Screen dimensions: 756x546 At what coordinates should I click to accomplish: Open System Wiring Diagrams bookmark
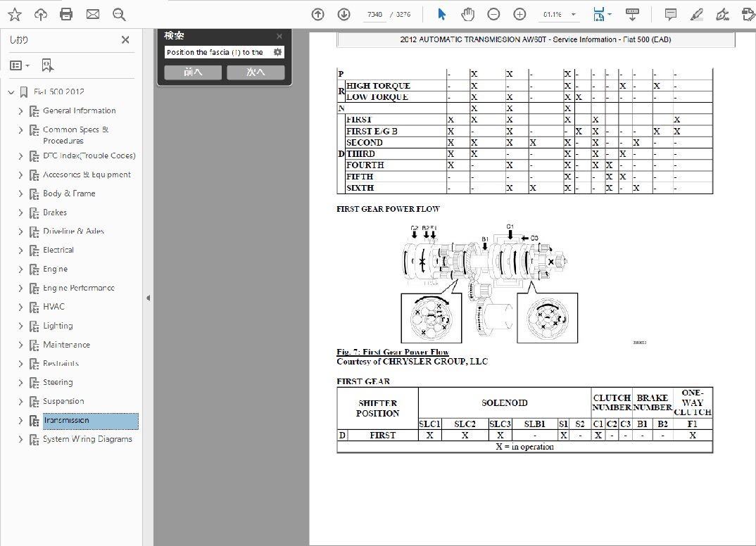[87, 439]
